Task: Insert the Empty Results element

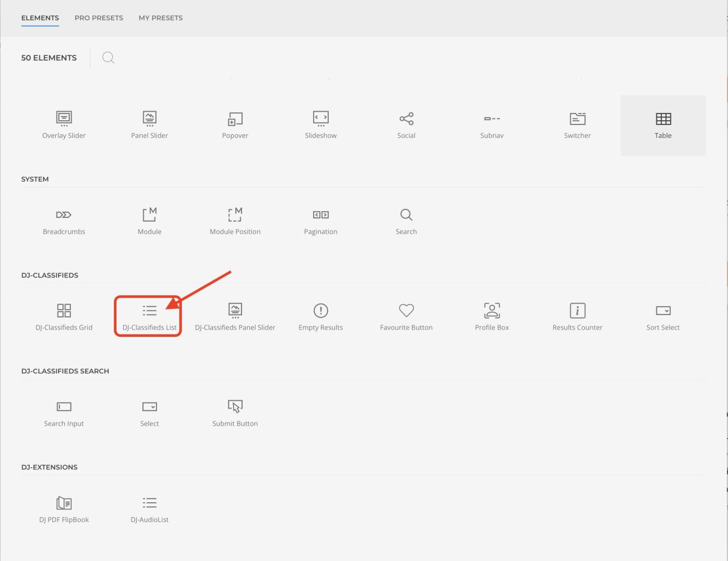Action: pyautogui.click(x=320, y=318)
